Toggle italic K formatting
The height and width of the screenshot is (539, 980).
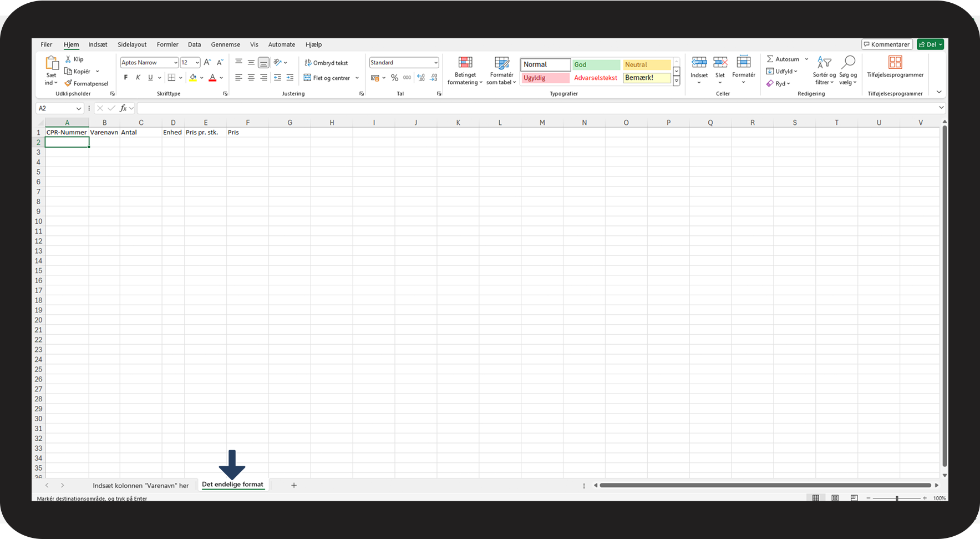[138, 78]
